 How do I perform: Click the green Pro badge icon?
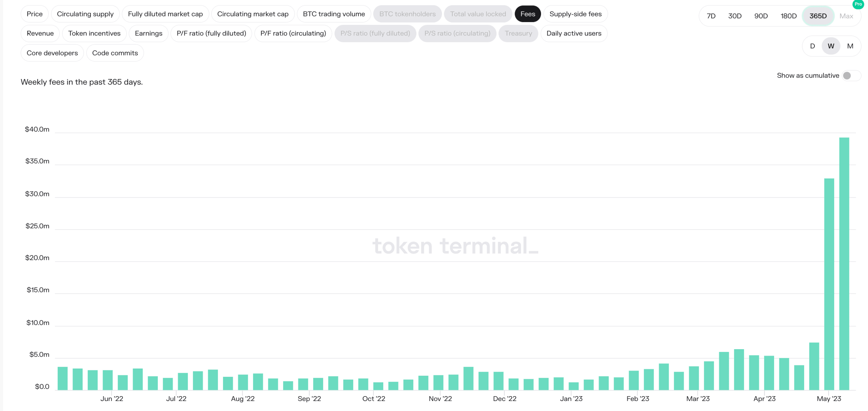click(858, 4)
